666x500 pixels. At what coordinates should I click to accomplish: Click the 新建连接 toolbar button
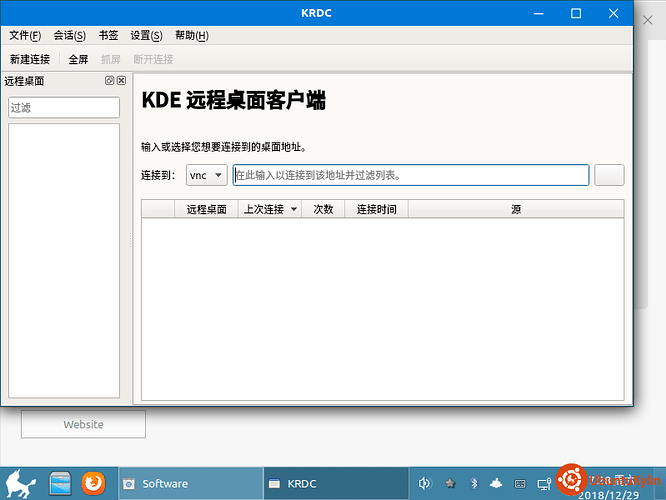(x=30, y=59)
